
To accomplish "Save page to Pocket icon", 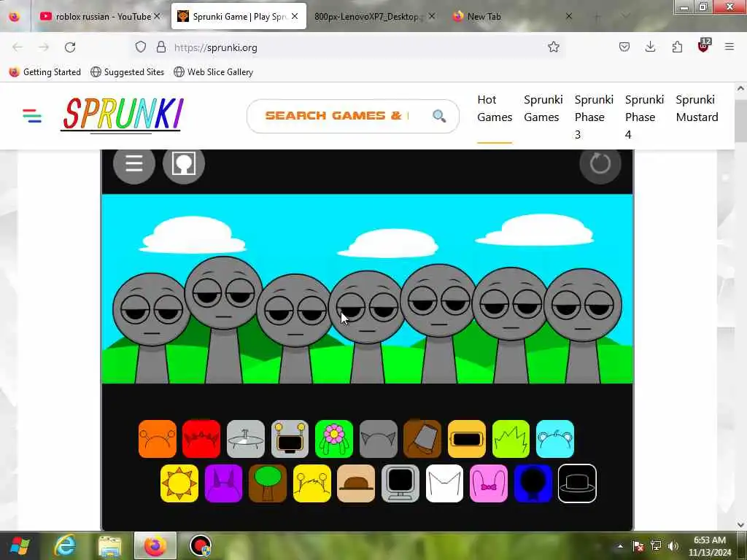I will click(624, 47).
